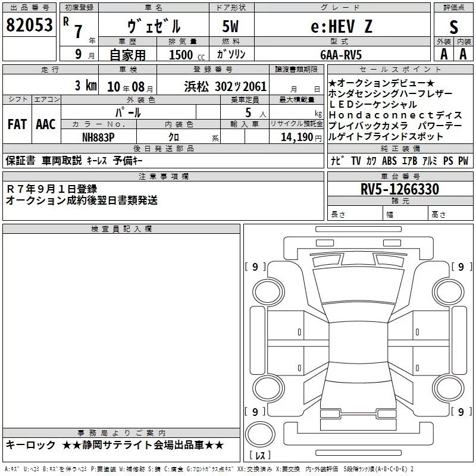
Task: Click interior color クロ
Action: (174, 137)
